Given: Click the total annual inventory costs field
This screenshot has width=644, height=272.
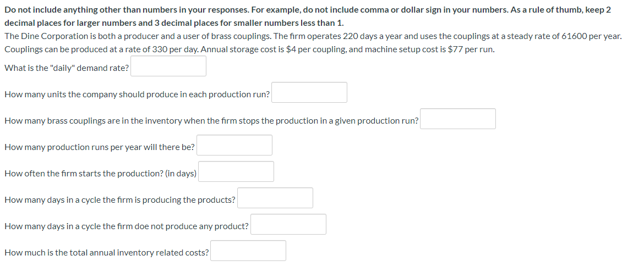Looking at the screenshot, I should pos(248,251).
